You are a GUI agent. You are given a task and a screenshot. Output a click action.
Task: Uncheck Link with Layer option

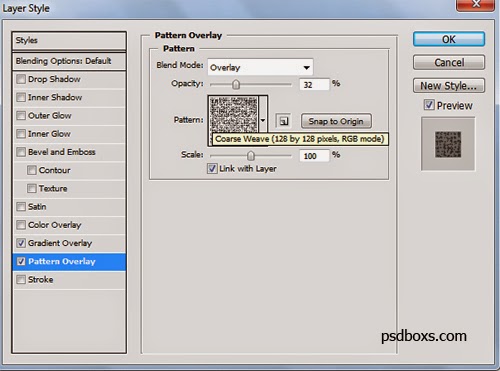tap(212, 168)
